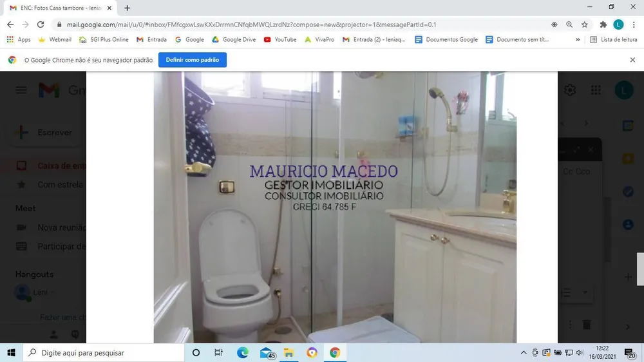Open the Gmail main menu hamburger
This screenshot has width=644, height=362.
[21, 90]
